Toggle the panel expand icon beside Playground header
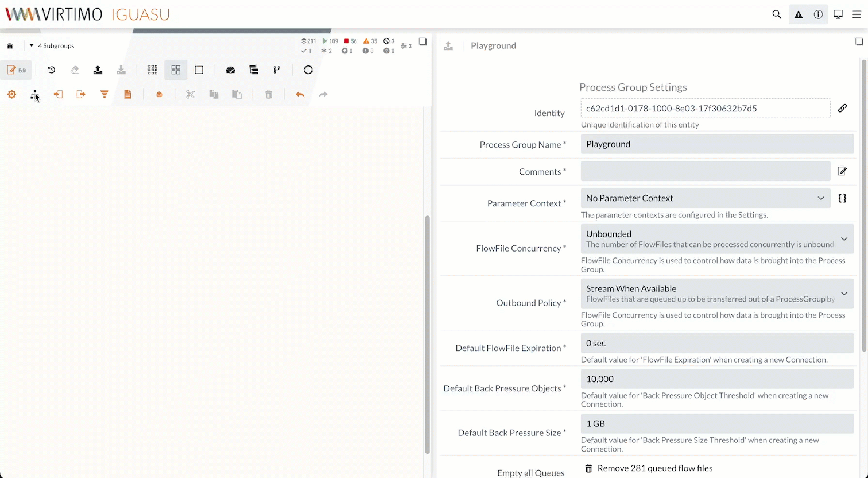 [x=859, y=41]
